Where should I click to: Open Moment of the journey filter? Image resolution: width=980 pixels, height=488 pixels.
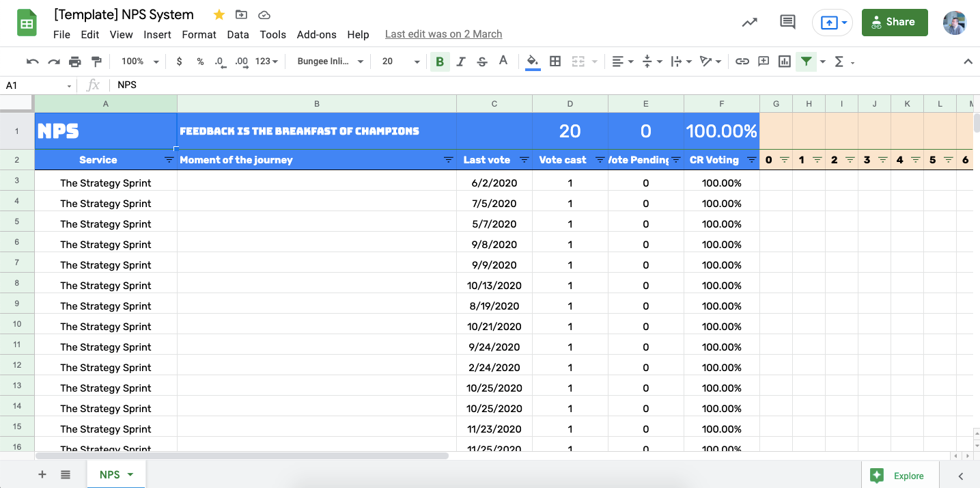[x=449, y=160]
